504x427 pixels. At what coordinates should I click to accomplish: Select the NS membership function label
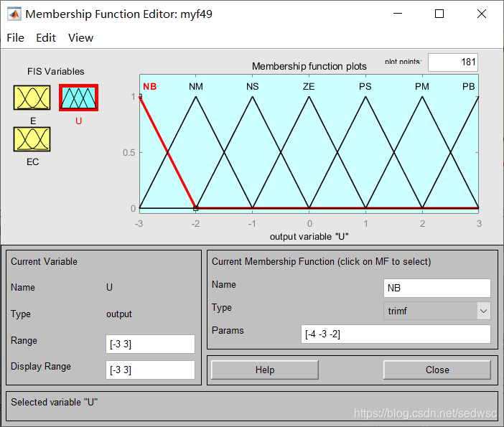click(252, 86)
